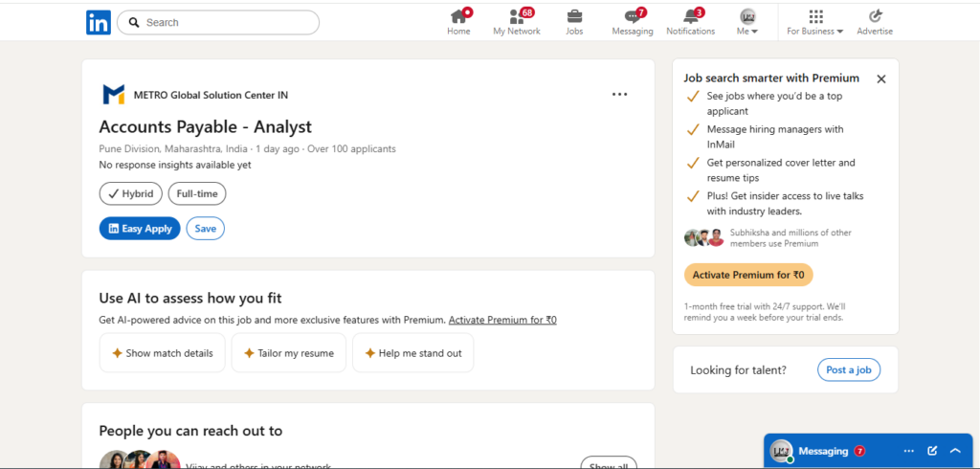Click Show match details button
The image size is (980, 469).
[163, 352]
